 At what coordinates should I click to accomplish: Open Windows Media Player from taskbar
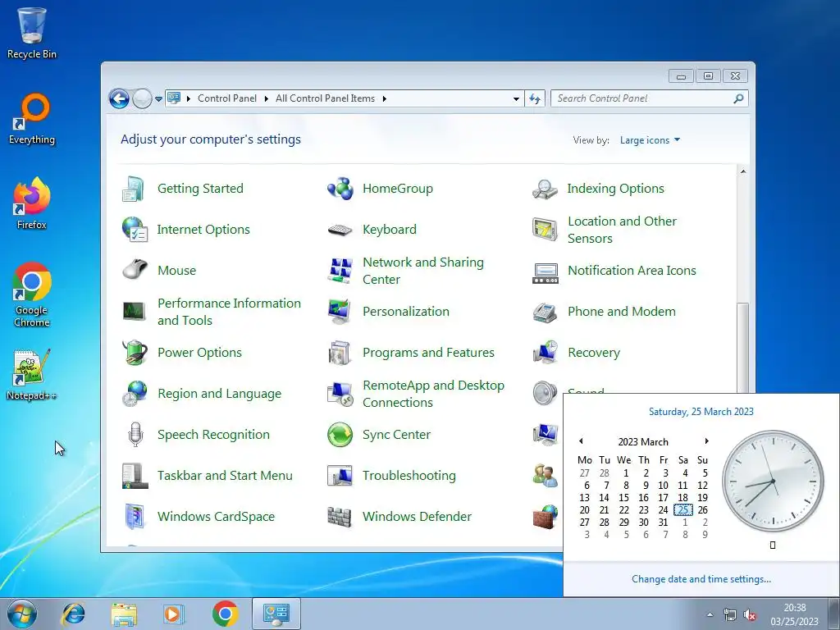[x=174, y=614]
